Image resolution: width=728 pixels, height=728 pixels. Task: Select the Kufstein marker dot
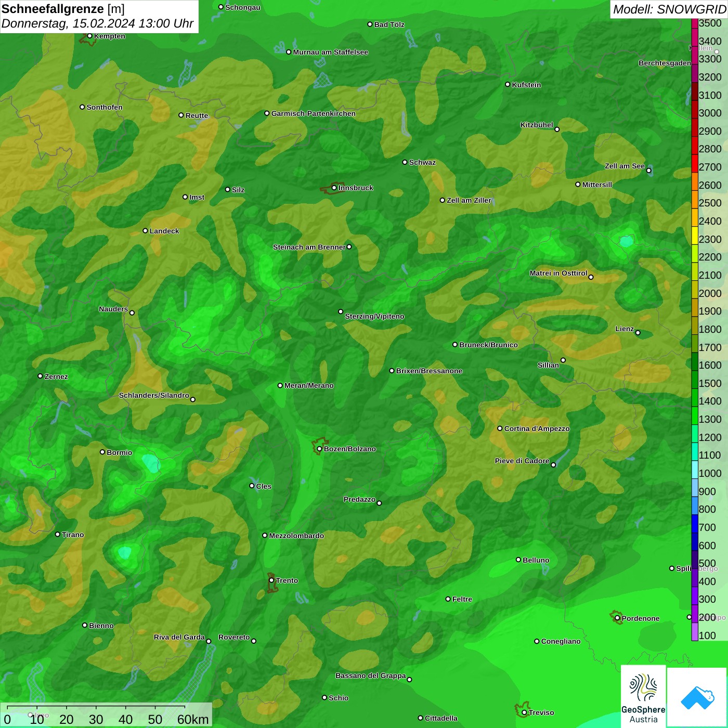[x=508, y=84]
